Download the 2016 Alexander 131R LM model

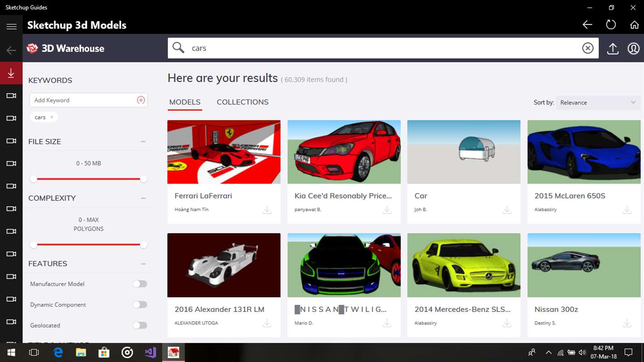pos(267,323)
